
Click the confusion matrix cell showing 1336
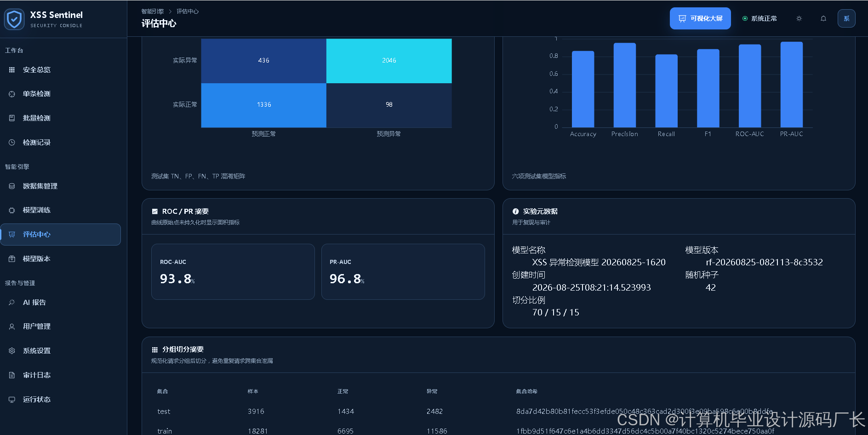tap(264, 105)
